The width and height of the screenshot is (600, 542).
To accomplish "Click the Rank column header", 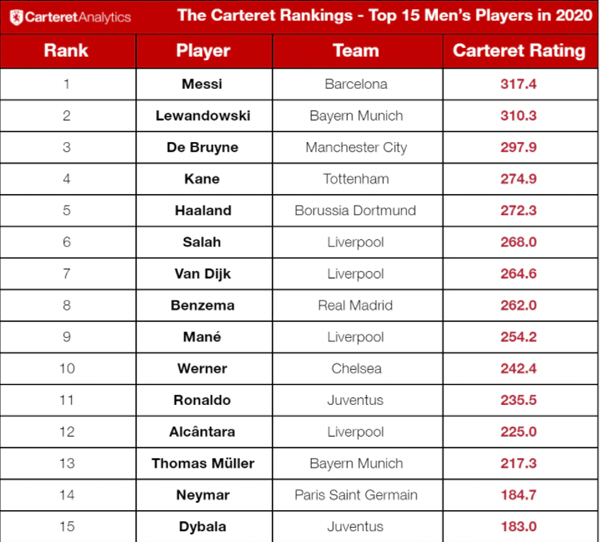I will [67, 51].
